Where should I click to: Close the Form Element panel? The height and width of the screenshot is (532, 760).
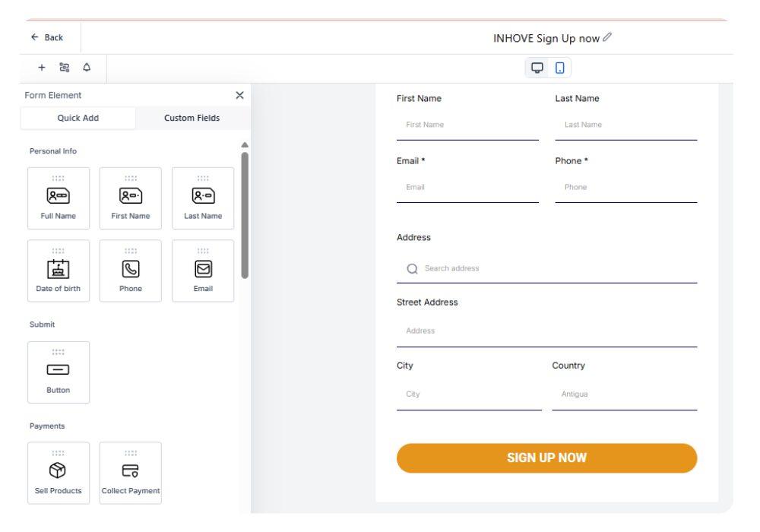239,96
